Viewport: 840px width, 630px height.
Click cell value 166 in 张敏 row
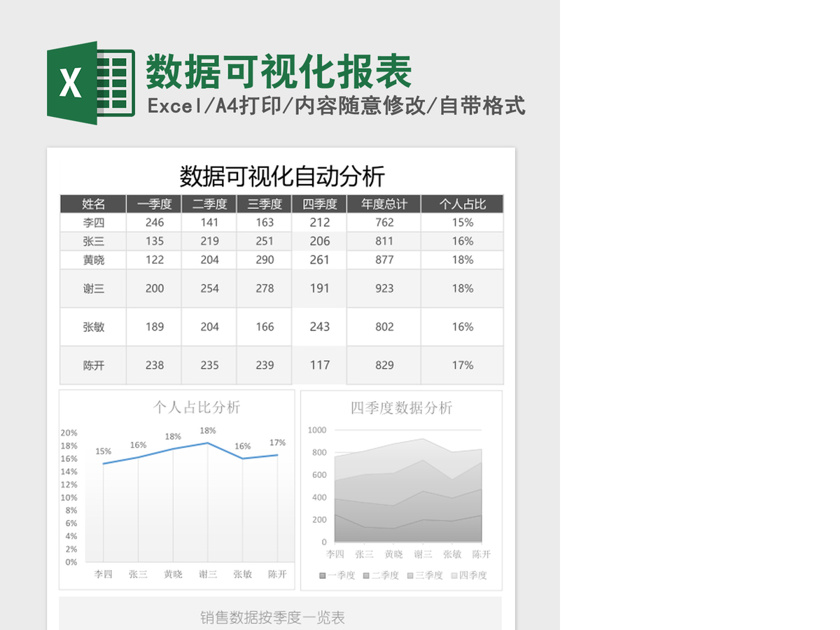coord(265,327)
